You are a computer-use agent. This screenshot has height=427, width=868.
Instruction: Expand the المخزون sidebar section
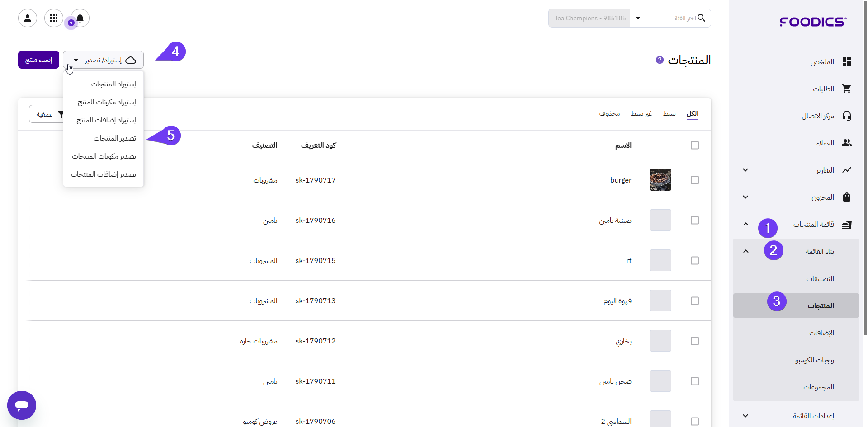(x=745, y=197)
